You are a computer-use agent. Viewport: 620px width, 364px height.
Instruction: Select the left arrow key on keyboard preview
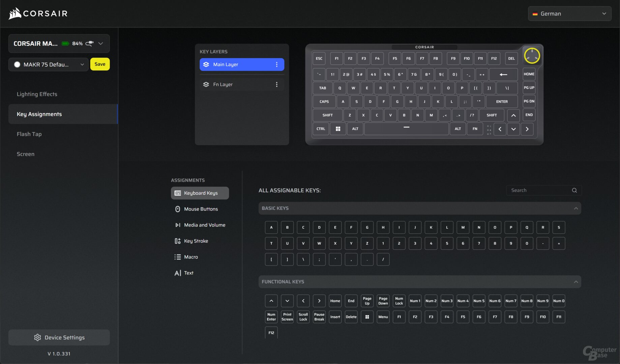coord(500,129)
